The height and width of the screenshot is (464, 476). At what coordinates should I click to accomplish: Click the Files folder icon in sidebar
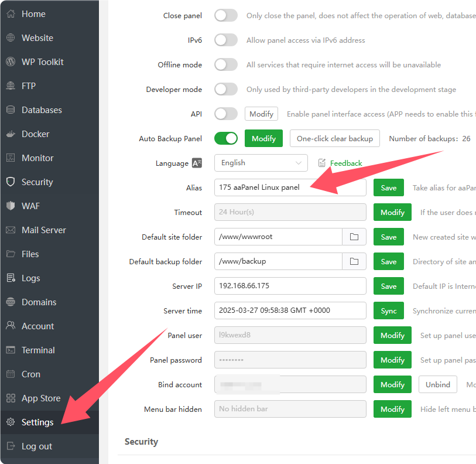point(11,254)
